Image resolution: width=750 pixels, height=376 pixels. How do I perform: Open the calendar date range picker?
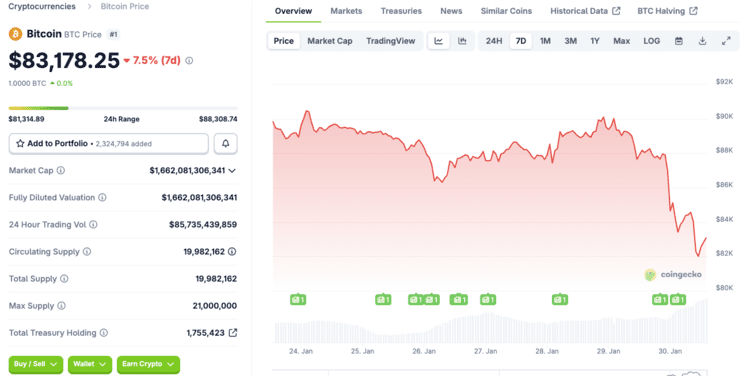(x=679, y=41)
